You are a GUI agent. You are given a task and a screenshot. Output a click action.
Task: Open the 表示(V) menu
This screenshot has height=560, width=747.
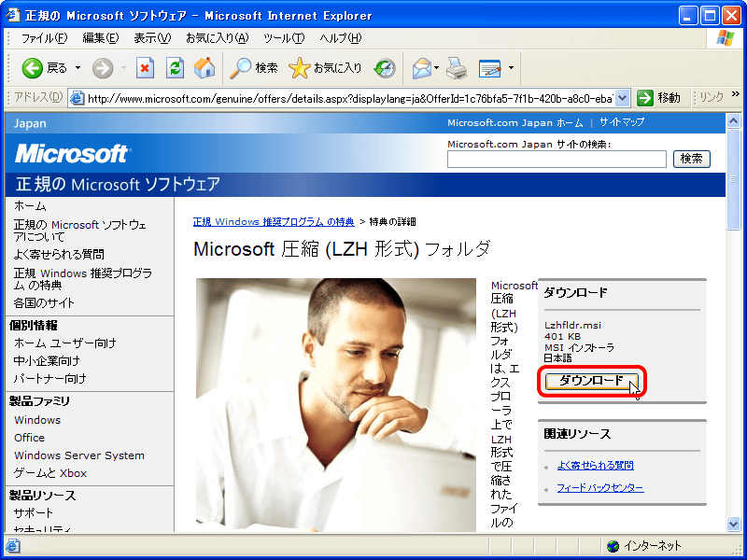tap(152, 38)
